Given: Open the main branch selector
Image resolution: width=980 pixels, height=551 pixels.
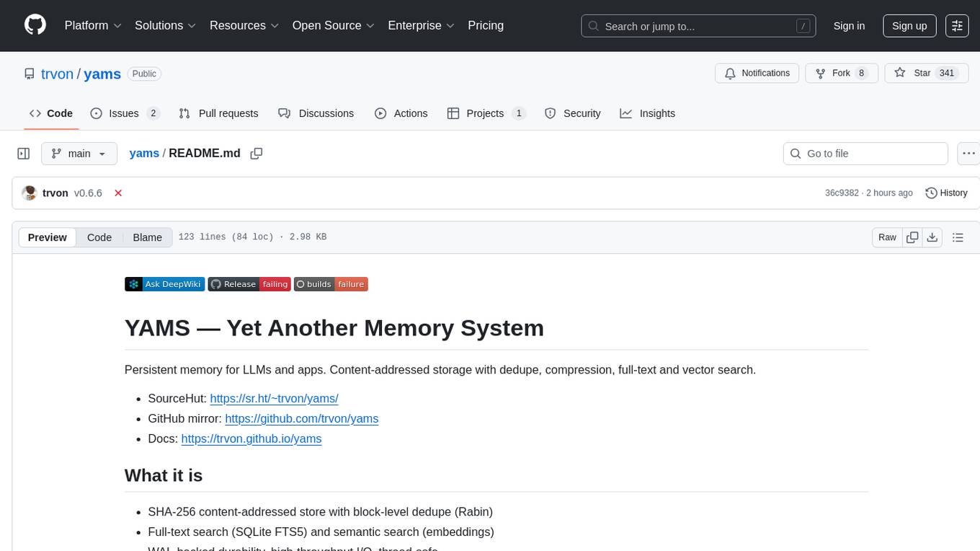Looking at the screenshot, I should (79, 154).
